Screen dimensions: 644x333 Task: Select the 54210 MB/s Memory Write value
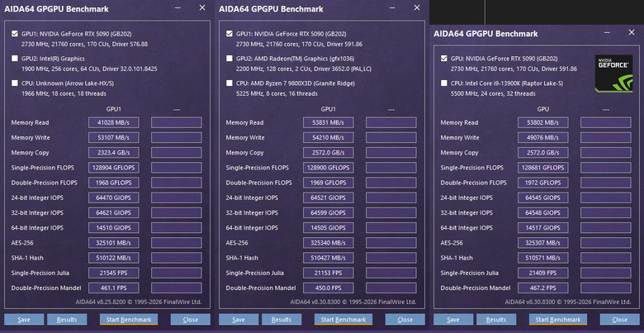328,137
